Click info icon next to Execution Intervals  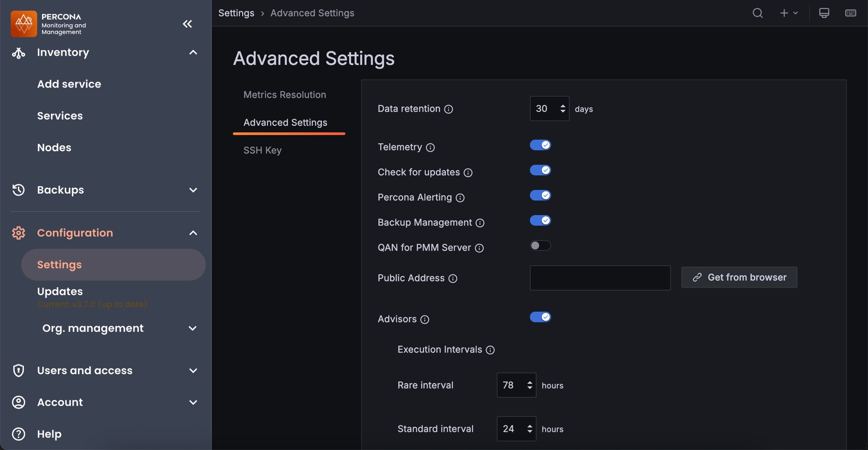490,350
